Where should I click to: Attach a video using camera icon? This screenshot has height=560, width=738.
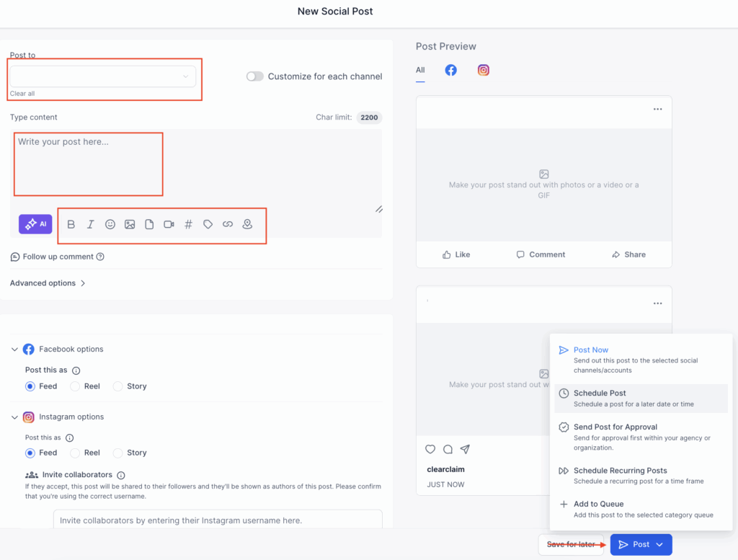[x=169, y=224]
